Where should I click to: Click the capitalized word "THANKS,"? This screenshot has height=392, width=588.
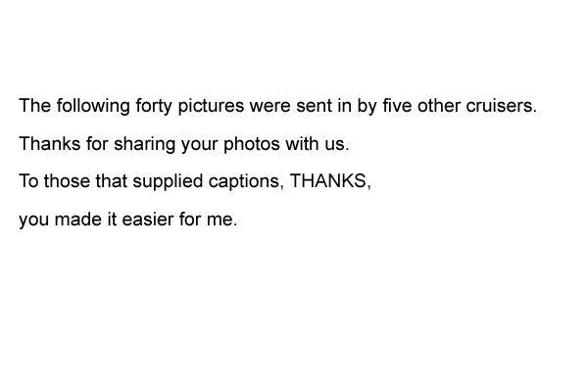[330, 181]
